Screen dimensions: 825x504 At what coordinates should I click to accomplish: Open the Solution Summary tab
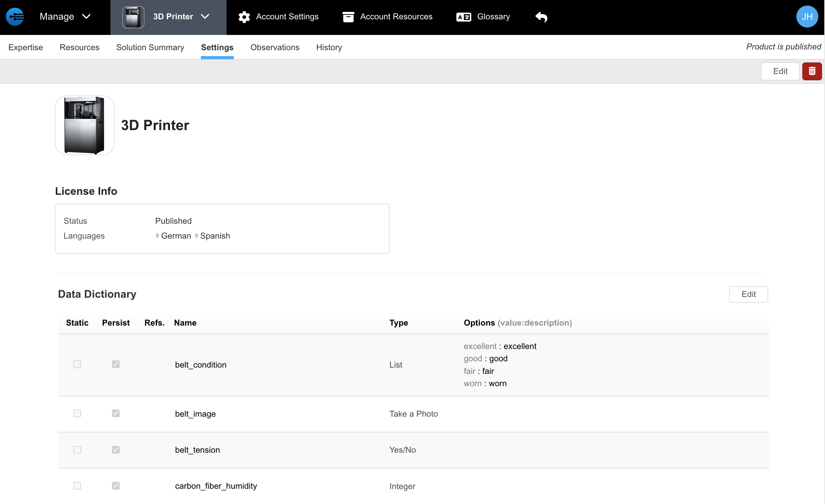pos(150,48)
